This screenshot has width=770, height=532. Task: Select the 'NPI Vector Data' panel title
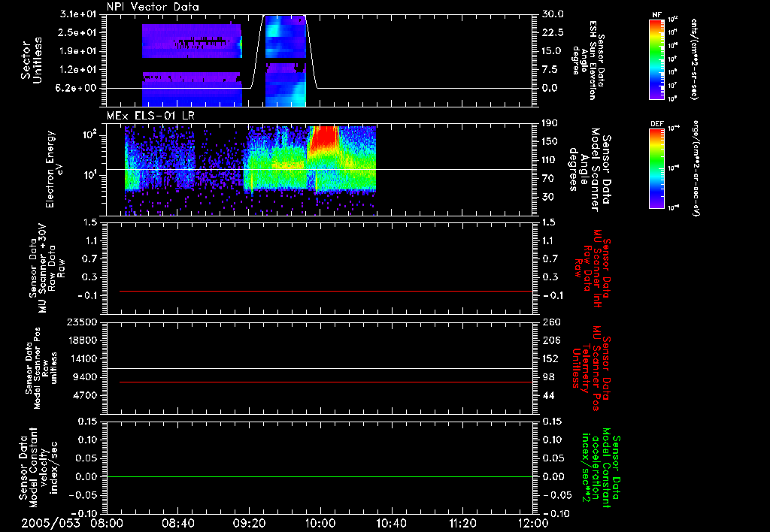[x=153, y=7]
